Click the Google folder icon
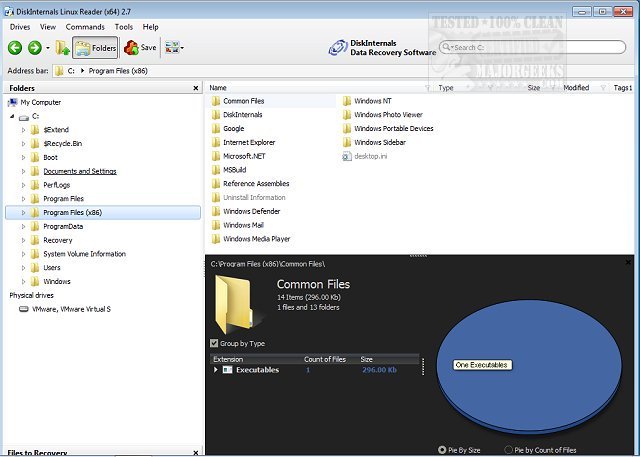 [216, 129]
